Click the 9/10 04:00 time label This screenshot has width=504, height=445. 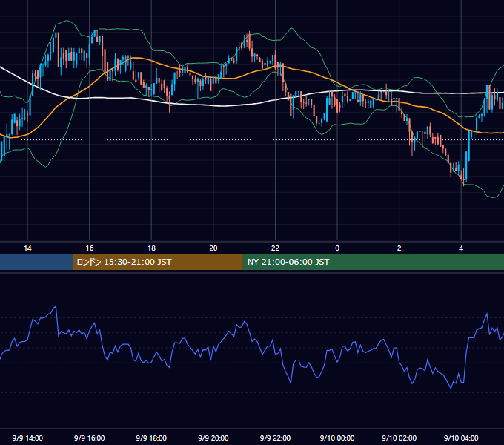tap(461, 438)
